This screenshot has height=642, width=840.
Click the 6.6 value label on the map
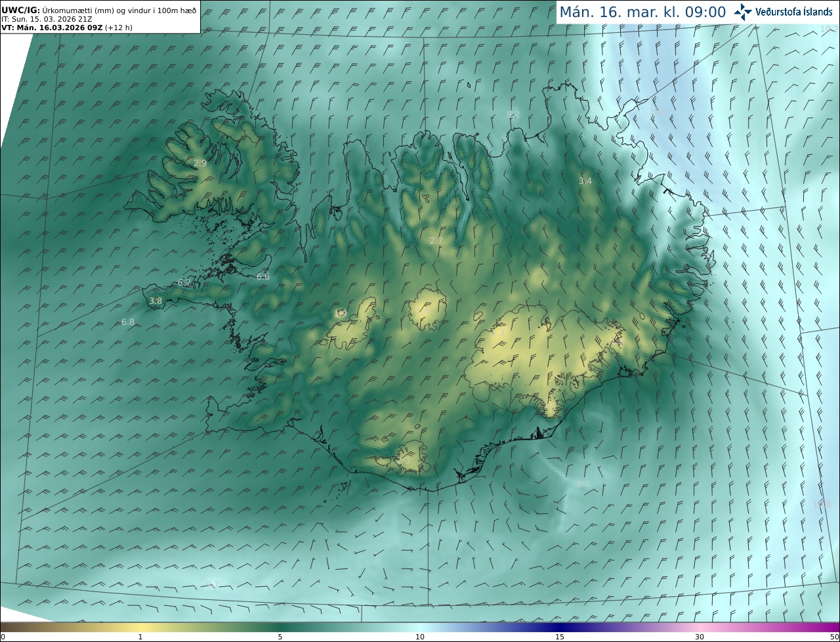tap(263, 277)
